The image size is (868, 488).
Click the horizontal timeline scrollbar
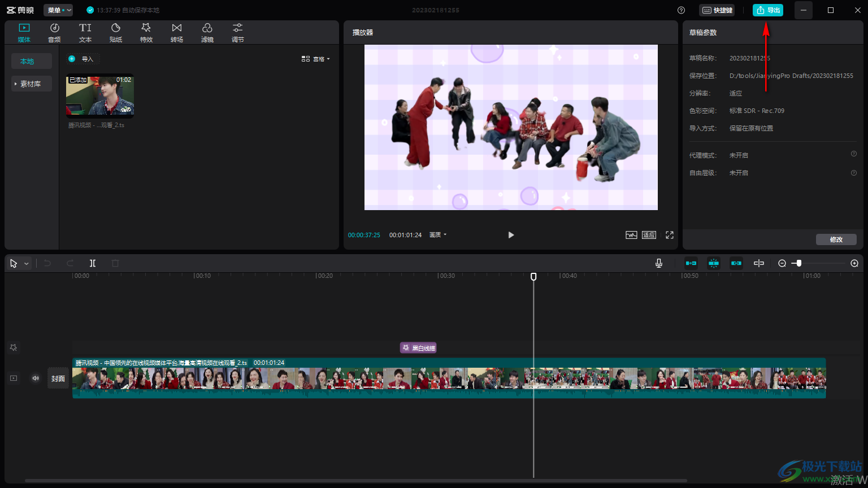pyautogui.click(x=356, y=481)
